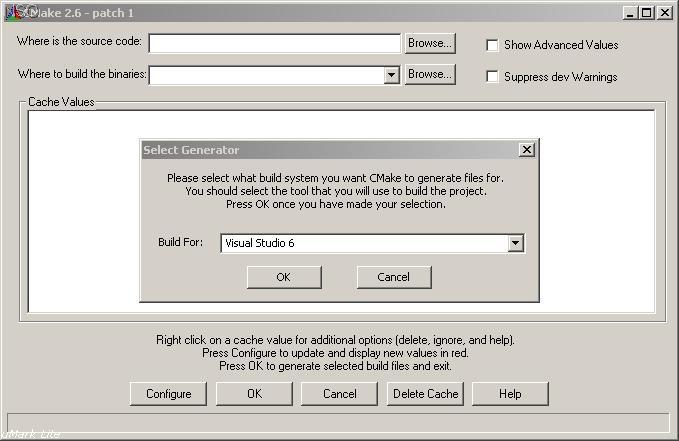Screen dimensions: 679x441
Task: Maximize the CMake main window
Action: (647, 13)
